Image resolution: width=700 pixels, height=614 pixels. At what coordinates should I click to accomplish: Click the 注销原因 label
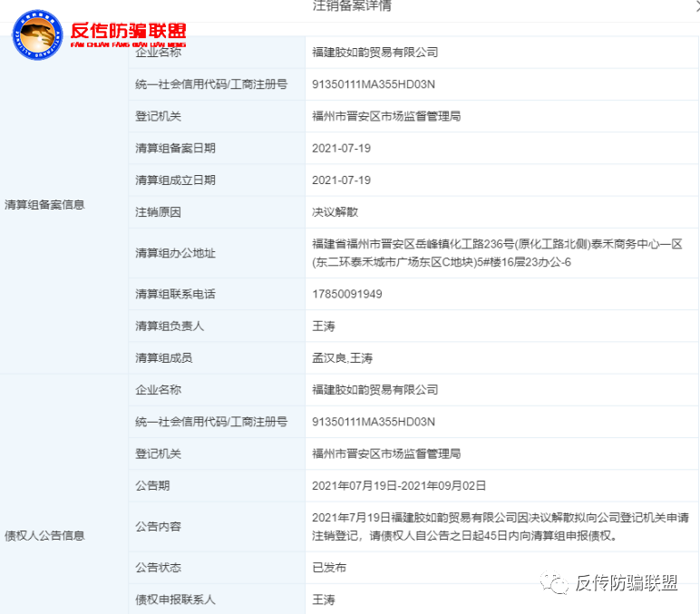(x=158, y=212)
